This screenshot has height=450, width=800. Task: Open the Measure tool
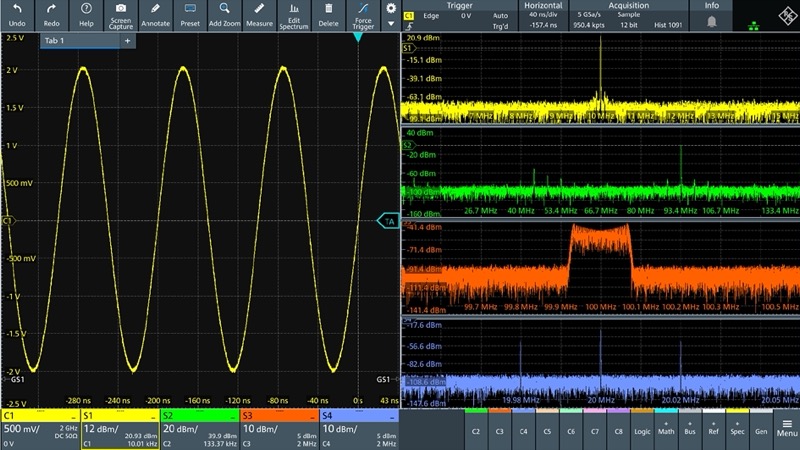point(259,14)
